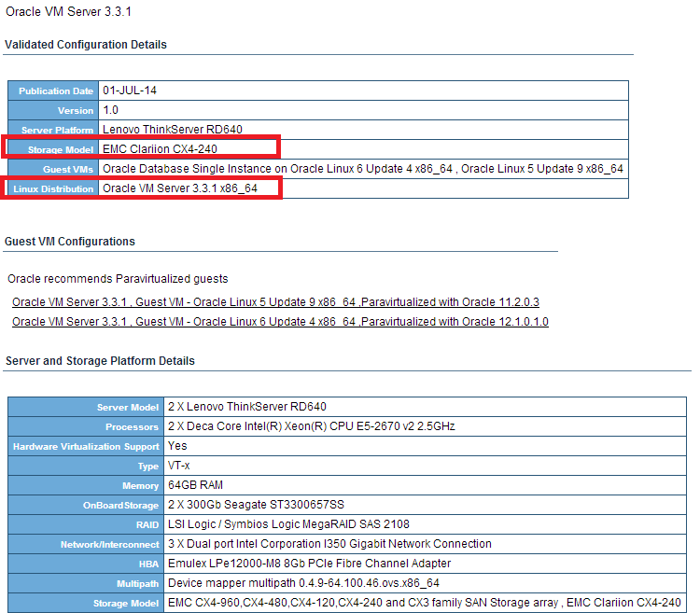This screenshot has height=613, width=700.
Task: Click the HBA label cell
Action: [86, 564]
